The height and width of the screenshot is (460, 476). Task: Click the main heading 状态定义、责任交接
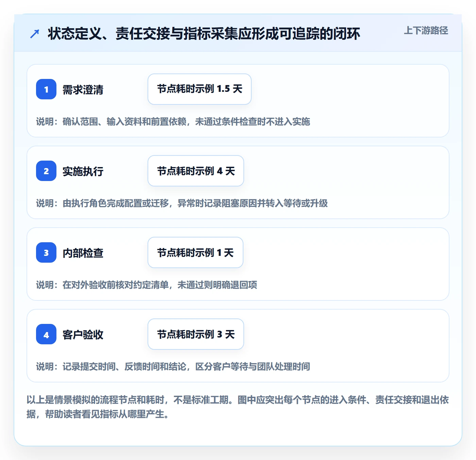tap(204, 34)
